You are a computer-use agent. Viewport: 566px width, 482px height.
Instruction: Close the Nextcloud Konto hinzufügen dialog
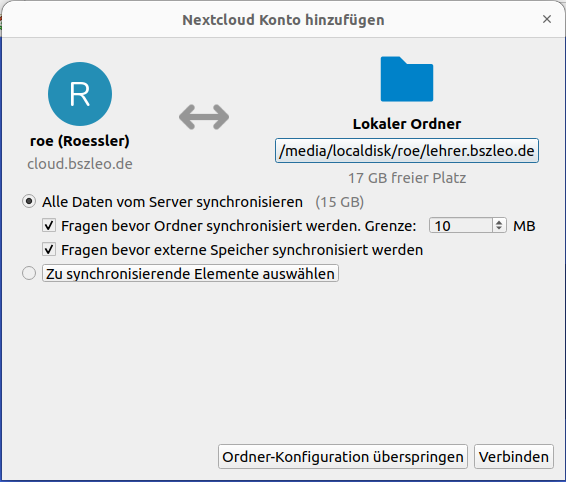[x=547, y=19]
